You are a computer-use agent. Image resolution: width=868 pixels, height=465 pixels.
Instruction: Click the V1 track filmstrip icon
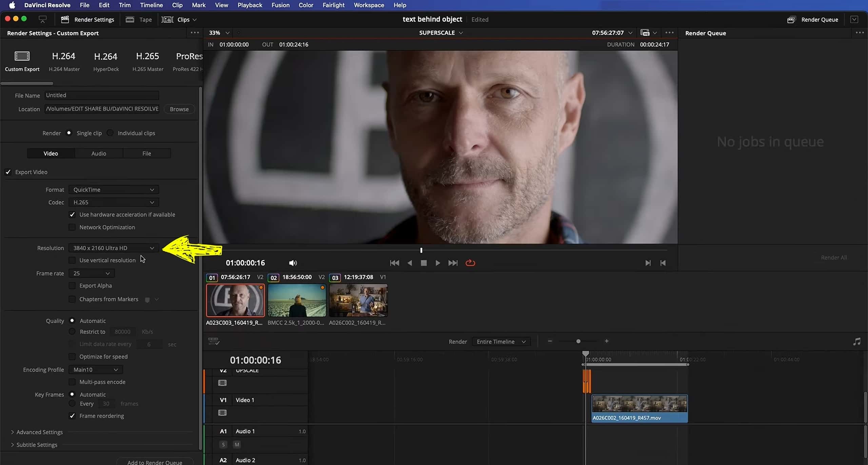pyautogui.click(x=222, y=413)
